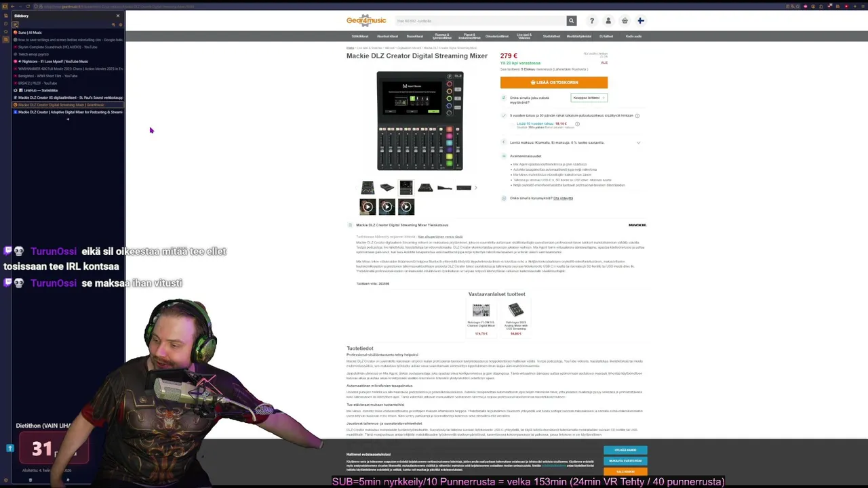Open the Live ääni & Valaistus menu

pos(524,37)
